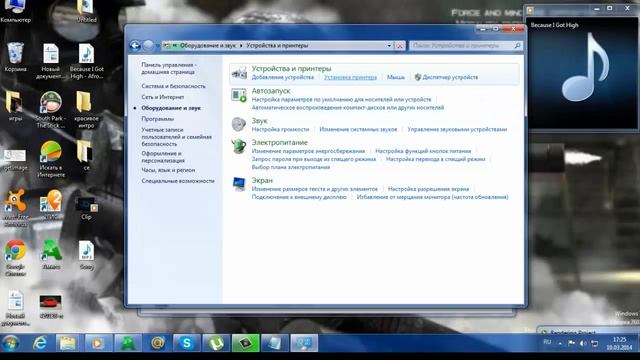Open Internet Explorer from the taskbar
Screen dimensions: 640x360
(40, 343)
